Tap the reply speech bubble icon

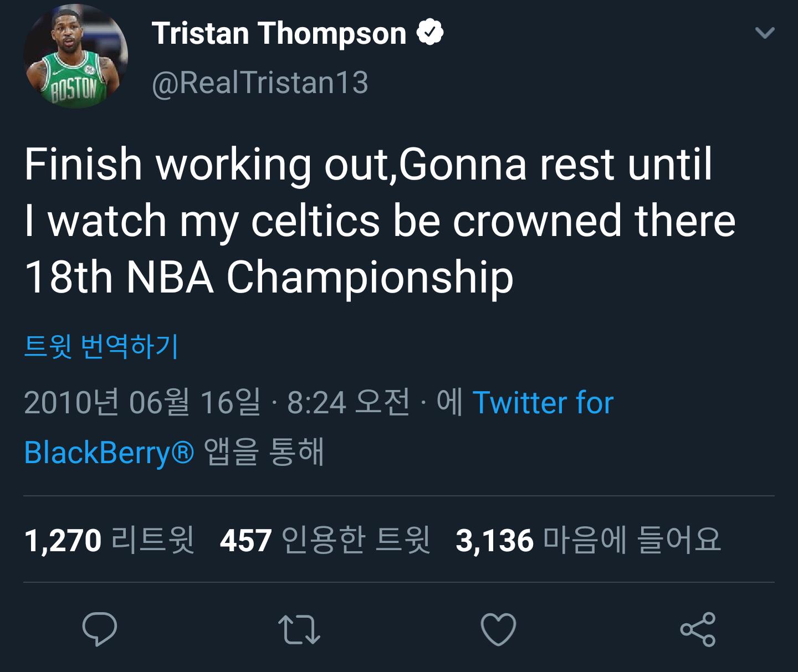(100, 629)
